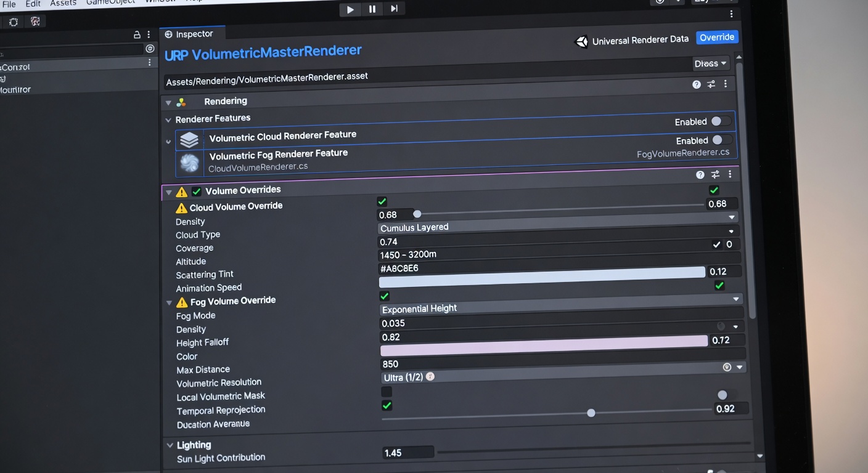868x473 pixels.
Task: Open the Dless dropdown below the Override button
Action: pos(711,63)
